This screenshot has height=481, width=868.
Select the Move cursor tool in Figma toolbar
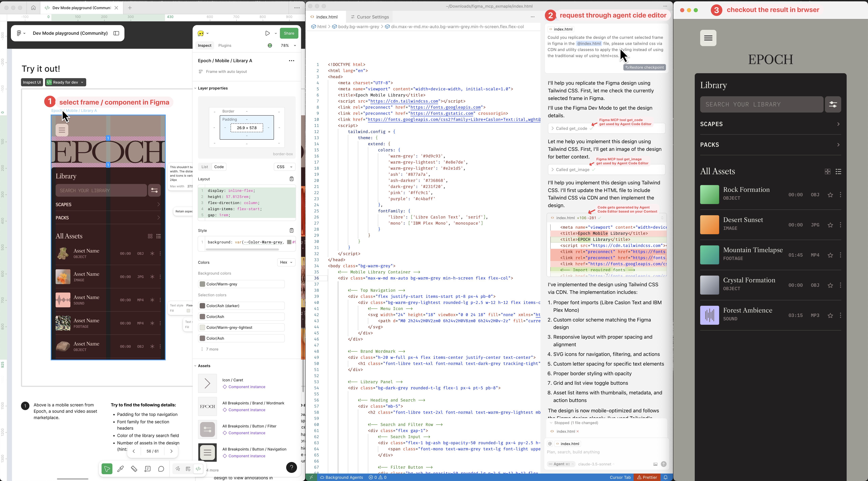(107, 468)
